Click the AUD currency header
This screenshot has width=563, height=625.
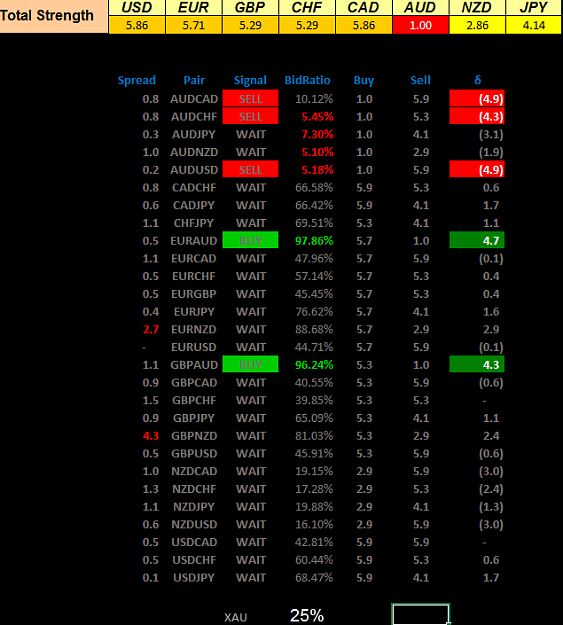click(x=420, y=8)
